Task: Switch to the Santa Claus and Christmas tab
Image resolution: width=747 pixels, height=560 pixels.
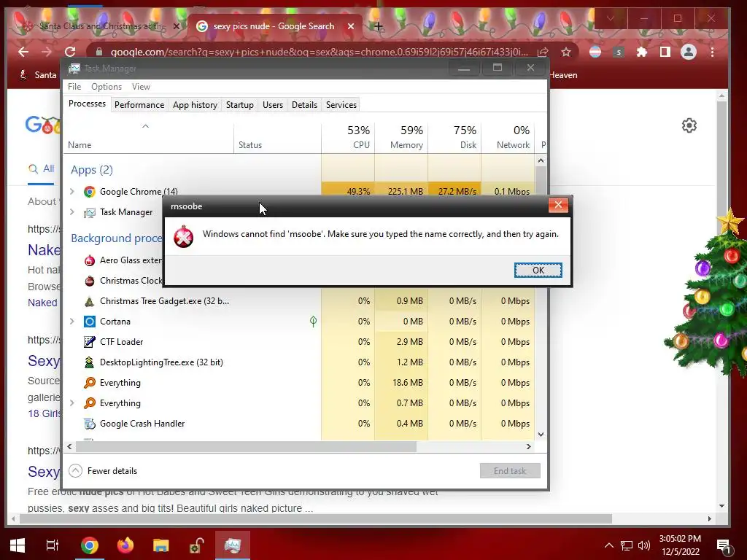Action: pos(101,26)
